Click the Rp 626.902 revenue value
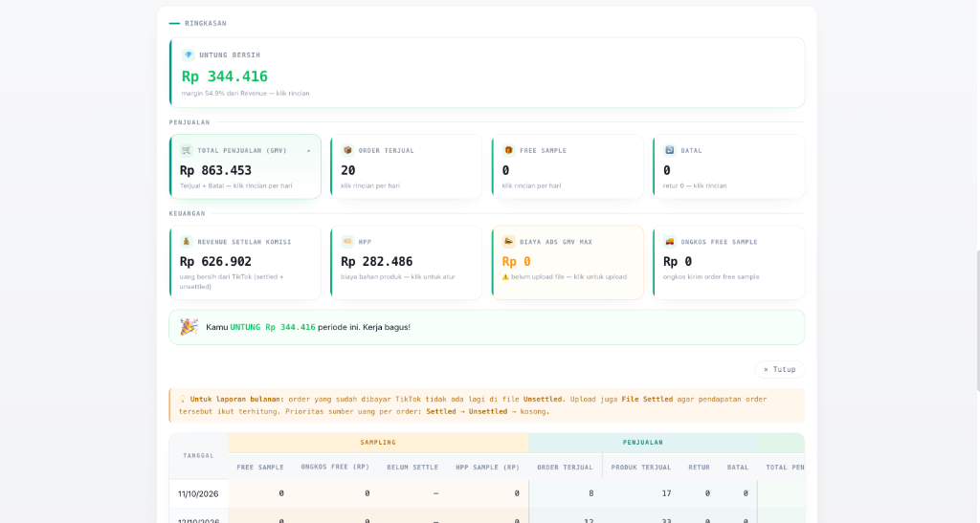Image resolution: width=980 pixels, height=523 pixels. pyautogui.click(x=215, y=262)
